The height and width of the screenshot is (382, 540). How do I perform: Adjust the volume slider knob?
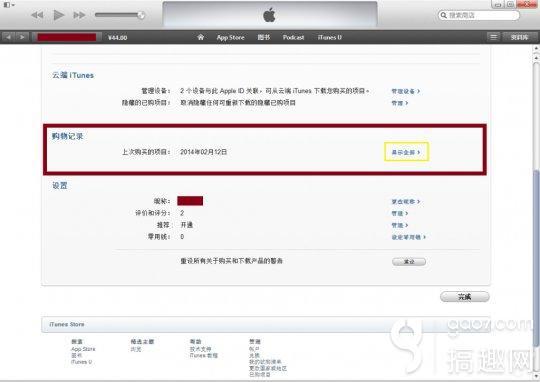point(141,15)
